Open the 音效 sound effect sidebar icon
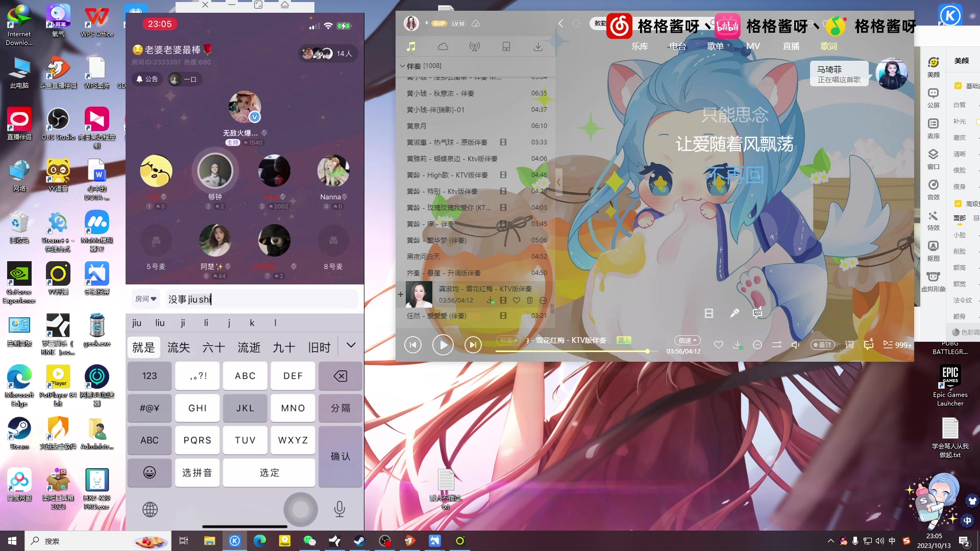This screenshot has width=980, height=551. 933,189
